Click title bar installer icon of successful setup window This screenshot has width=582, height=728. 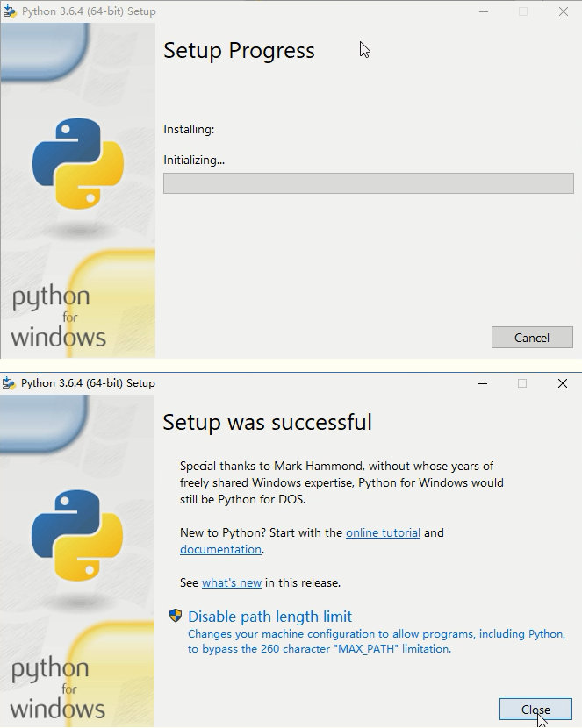(9, 382)
